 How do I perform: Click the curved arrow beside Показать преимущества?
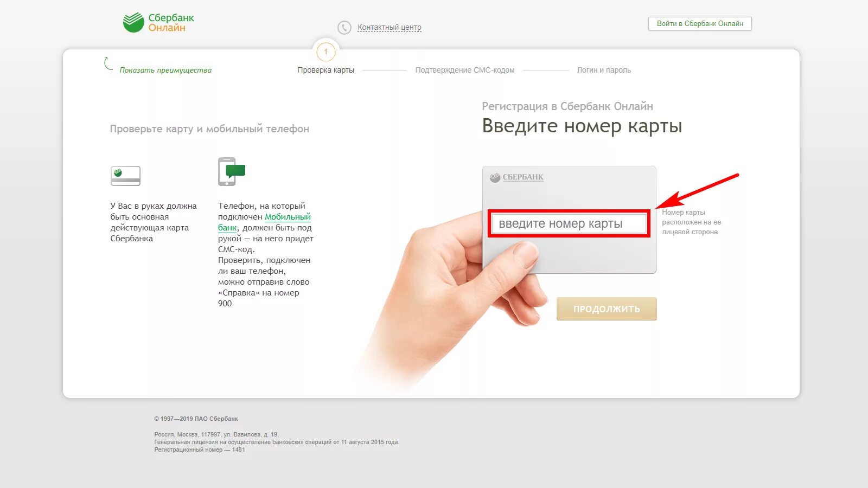[x=108, y=63]
